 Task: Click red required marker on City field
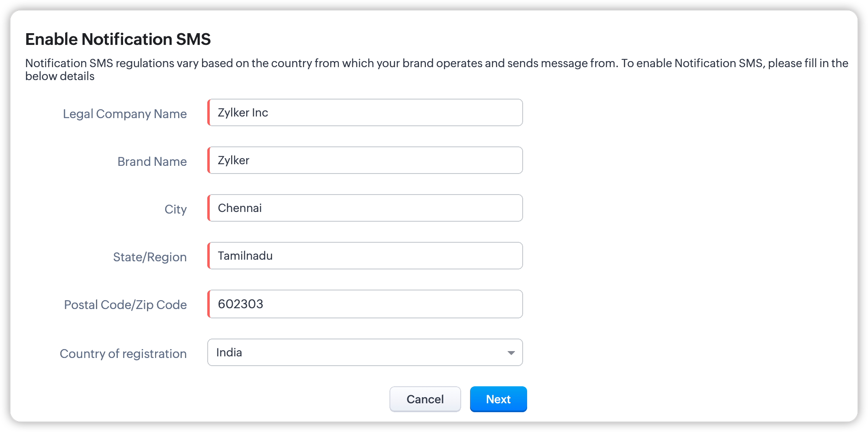point(209,208)
